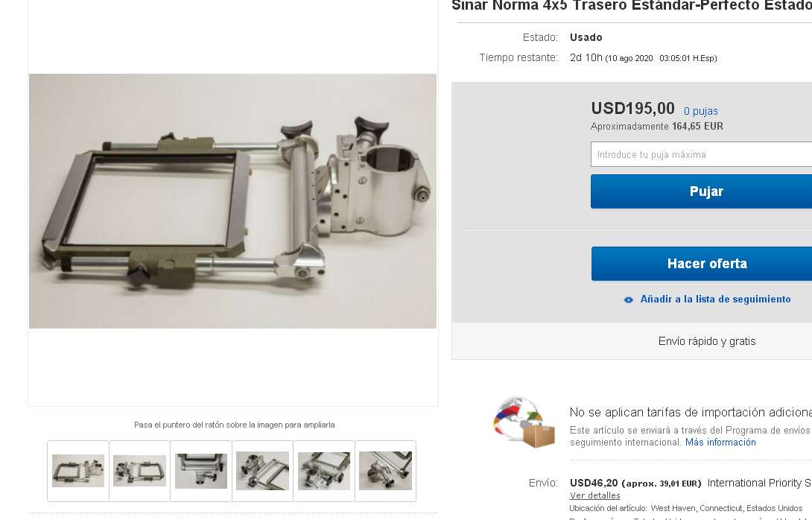This screenshot has width=812, height=520.
Task: Click Añadir a la lista de seguimiento
Action: click(715, 299)
